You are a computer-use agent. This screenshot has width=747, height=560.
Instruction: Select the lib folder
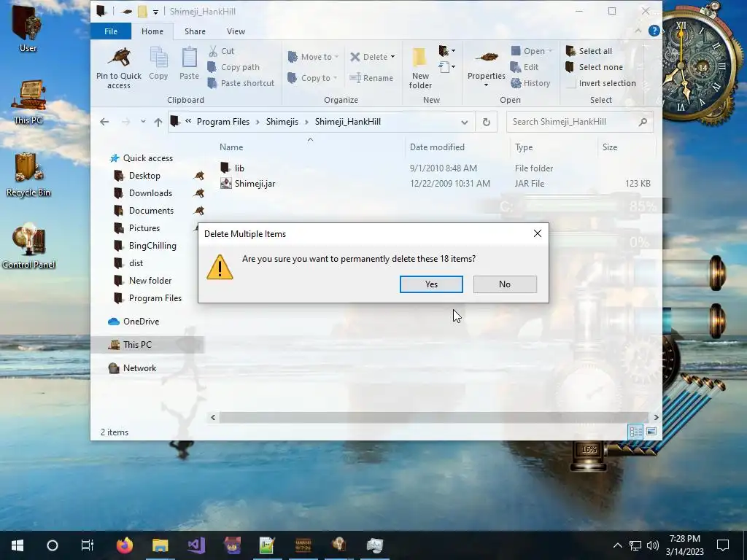point(233,168)
